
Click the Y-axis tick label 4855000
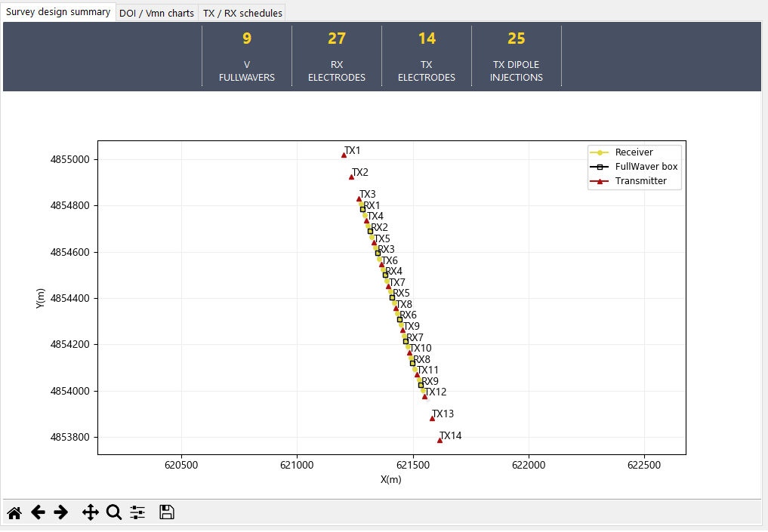click(x=70, y=159)
